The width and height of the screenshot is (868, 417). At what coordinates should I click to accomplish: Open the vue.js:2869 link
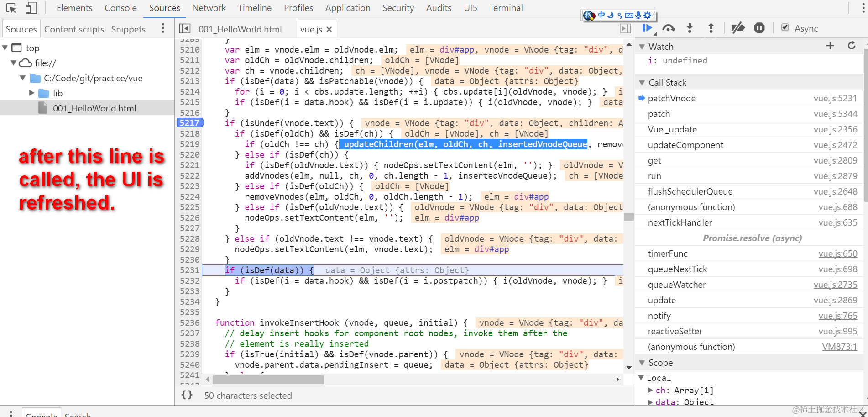tap(836, 300)
